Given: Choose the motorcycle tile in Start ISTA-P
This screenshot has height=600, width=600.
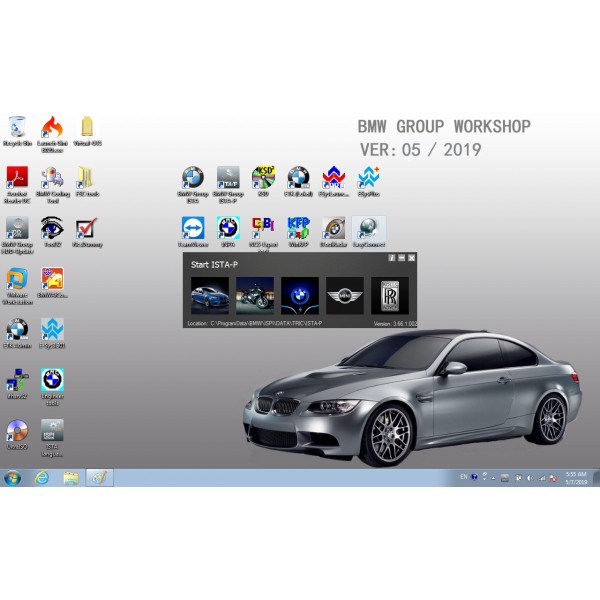Looking at the screenshot, I should click(x=255, y=295).
